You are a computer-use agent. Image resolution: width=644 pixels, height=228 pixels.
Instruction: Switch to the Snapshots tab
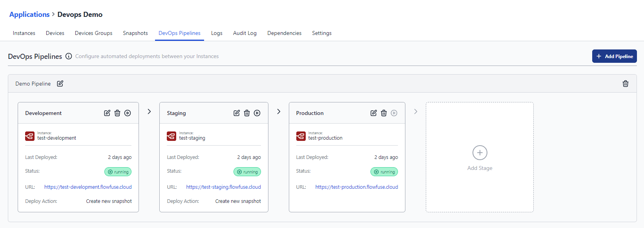coord(135,33)
